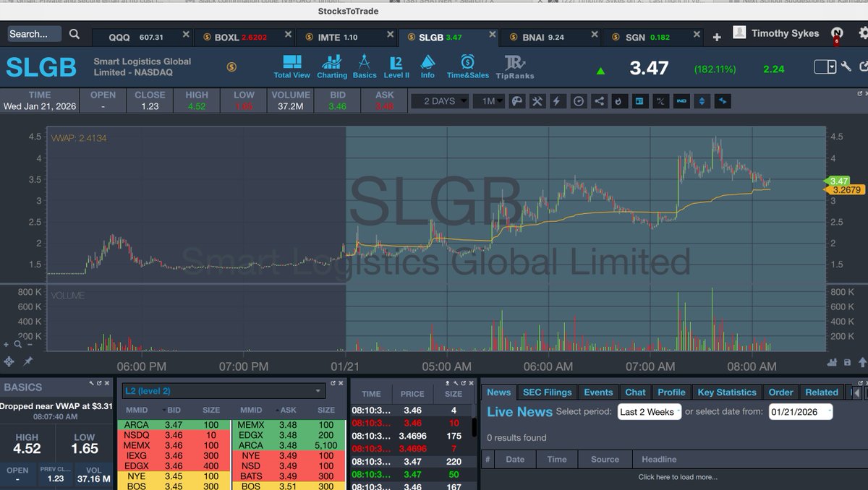
Task: Close the Level 2 panel
Action: tap(341, 383)
